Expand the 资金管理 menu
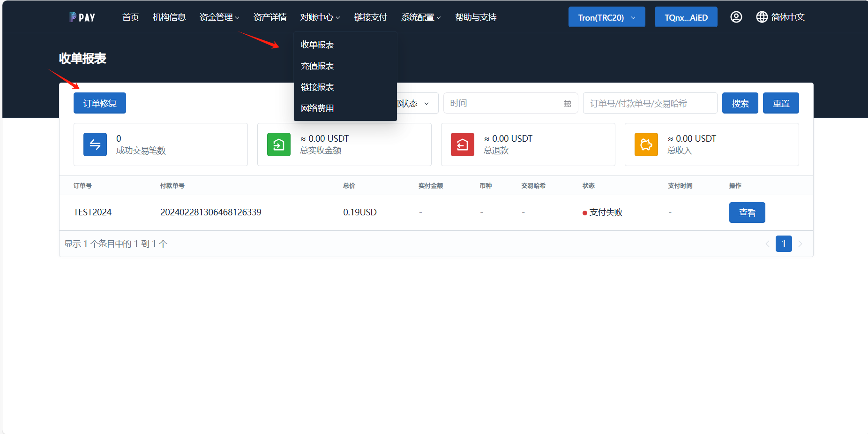The height and width of the screenshot is (434, 868). click(x=219, y=17)
